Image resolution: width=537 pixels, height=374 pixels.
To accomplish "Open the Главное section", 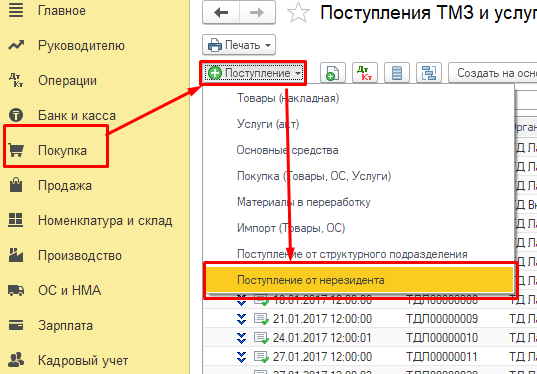I will point(62,11).
